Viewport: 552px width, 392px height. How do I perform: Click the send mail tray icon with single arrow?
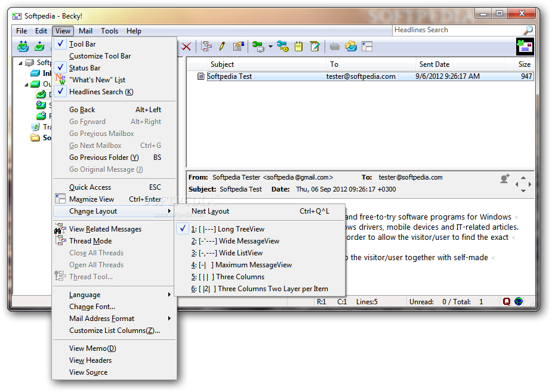tap(39, 46)
